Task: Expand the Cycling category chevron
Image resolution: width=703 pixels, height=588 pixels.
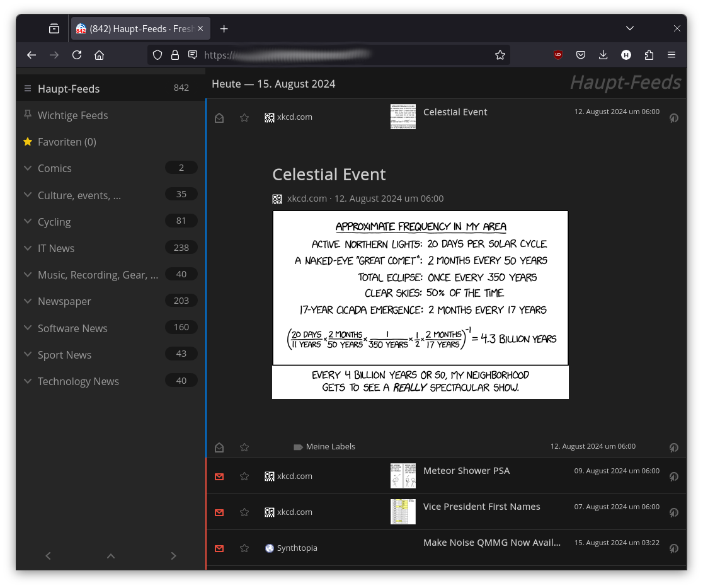Action: (28, 221)
